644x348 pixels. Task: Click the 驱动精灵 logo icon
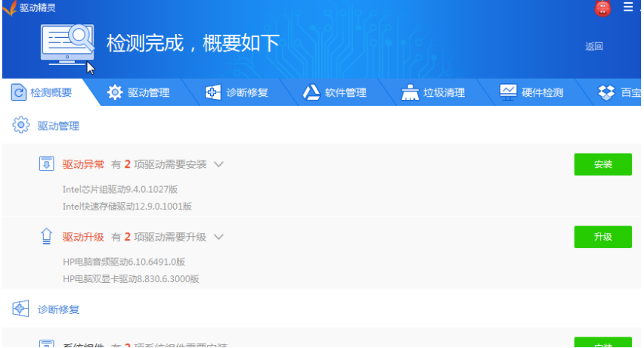coord(9,8)
